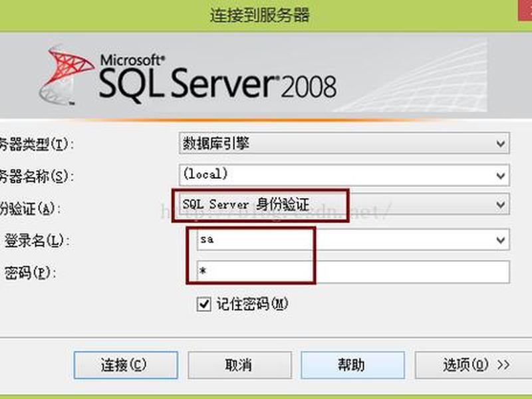532x399 pixels.
Task: Expand the authentication mode dropdown arrow
Action: (x=501, y=205)
